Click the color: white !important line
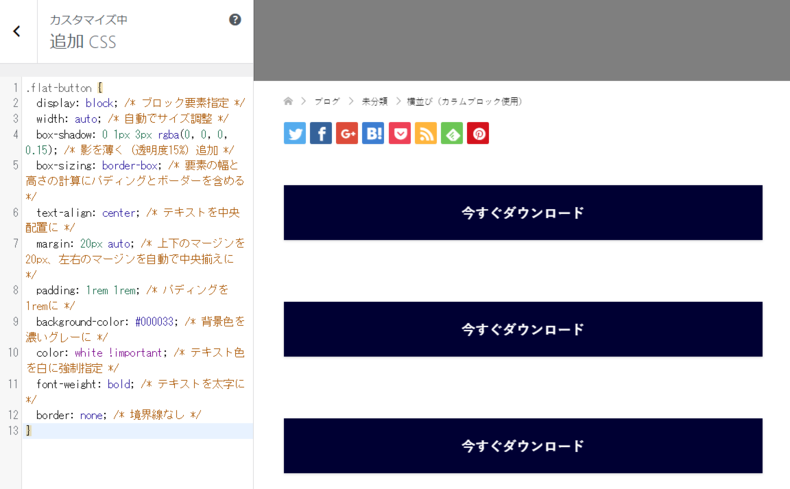The width and height of the screenshot is (790, 489). pyautogui.click(x=137, y=360)
